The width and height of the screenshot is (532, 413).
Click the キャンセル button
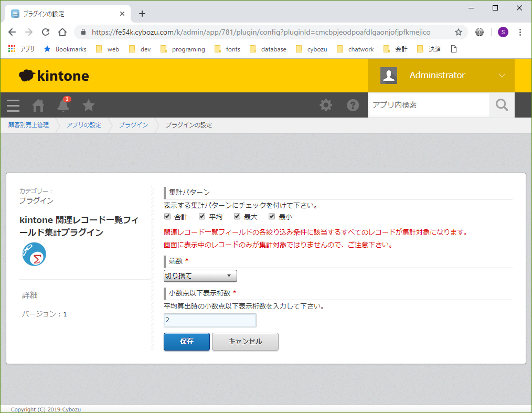pyautogui.click(x=246, y=342)
